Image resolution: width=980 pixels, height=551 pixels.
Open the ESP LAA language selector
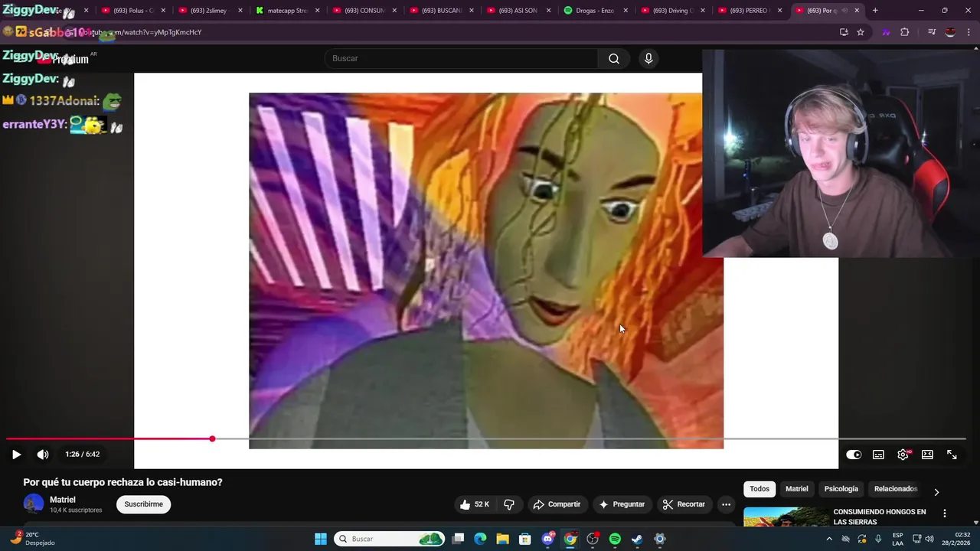[x=897, y=539]
